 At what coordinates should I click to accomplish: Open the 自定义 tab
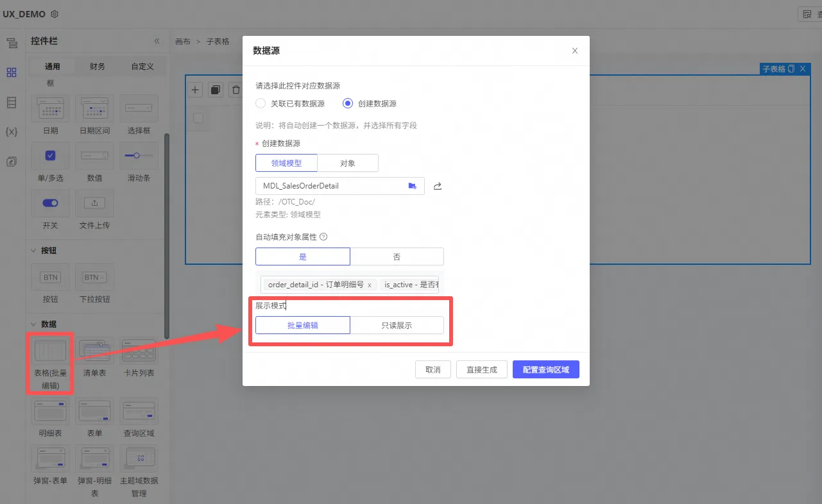pyautogui.click(x=142, y=66)
